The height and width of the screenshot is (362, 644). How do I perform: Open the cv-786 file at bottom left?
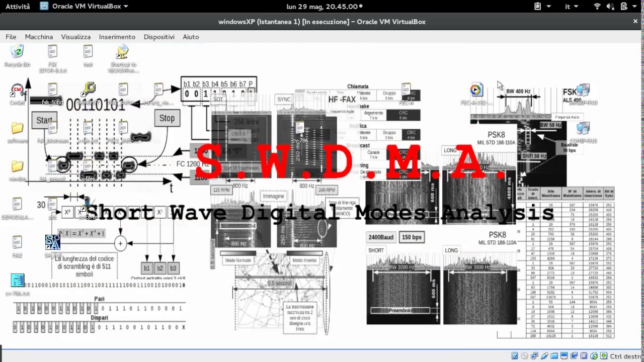tap(17, 281)
